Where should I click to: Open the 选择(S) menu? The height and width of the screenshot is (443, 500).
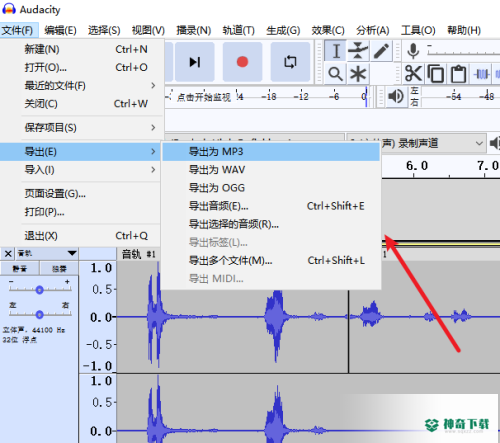click(104, 31)
